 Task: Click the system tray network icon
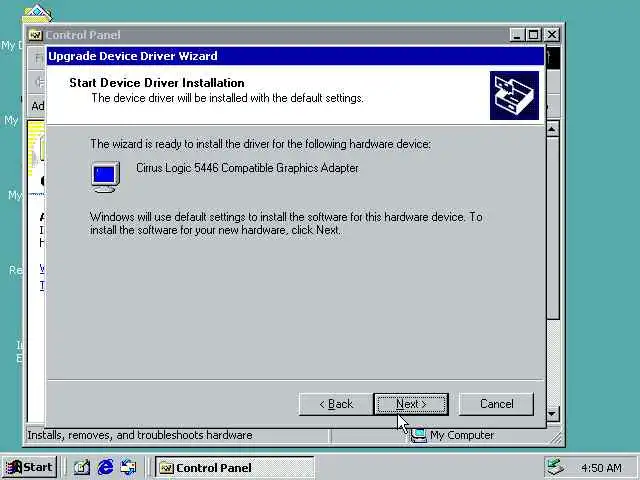(556, 467)
